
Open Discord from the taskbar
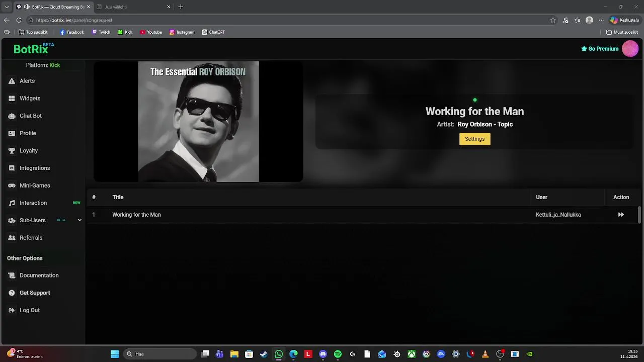pos(323,354)
